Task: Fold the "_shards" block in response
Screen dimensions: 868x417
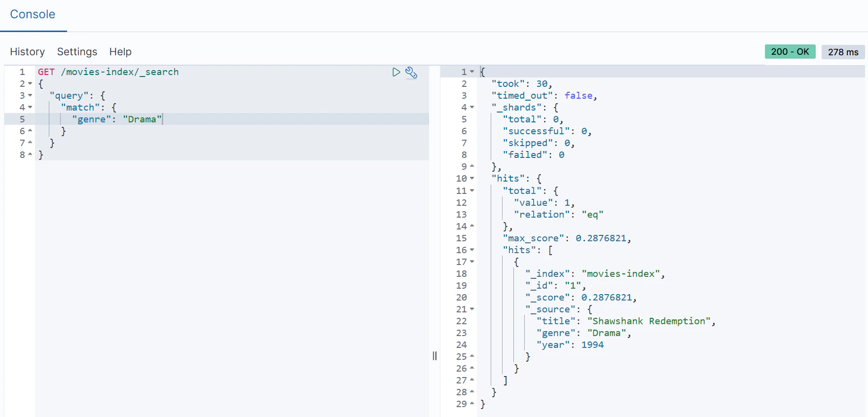Action: pyautogui.click(x=472, y=107)
